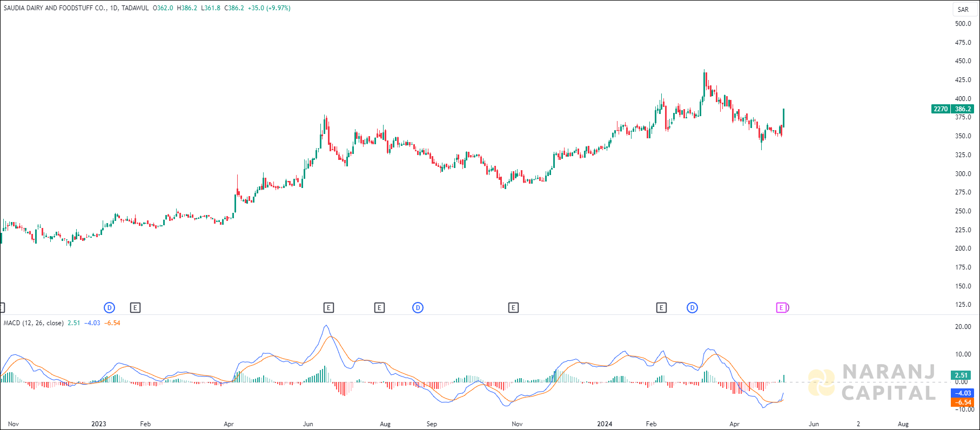
Task: Click the 1D interval label in chart header
Action: click(x=114, y=8)
